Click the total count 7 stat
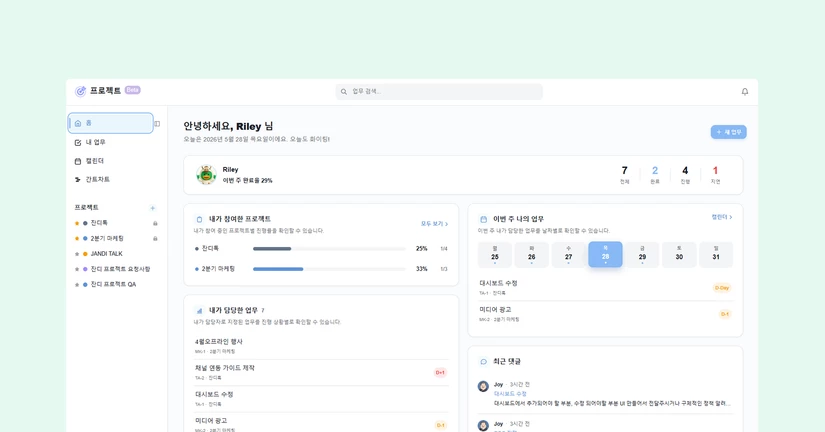Screen dimensions: 825x432 pyautogui.click(x=625, y=175)
